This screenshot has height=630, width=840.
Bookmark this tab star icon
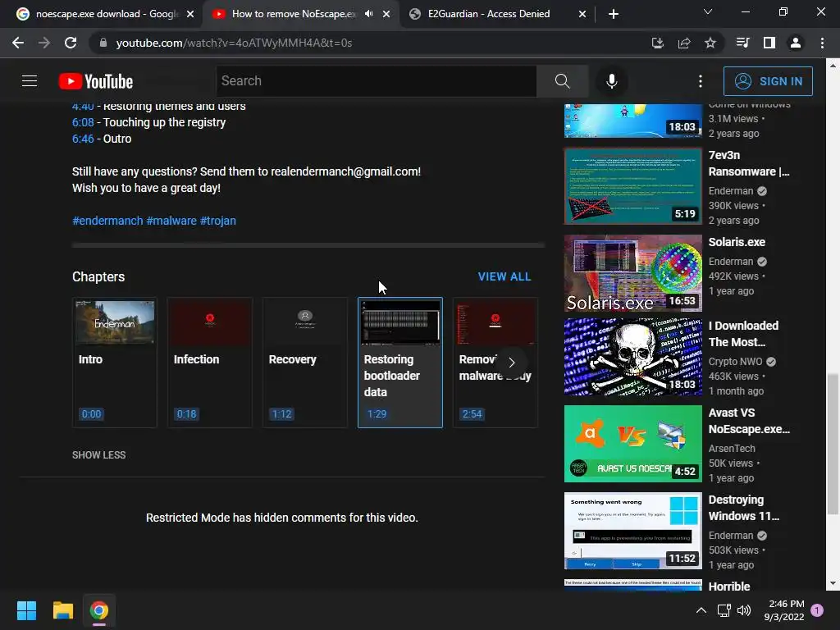(x=710, y=43)
